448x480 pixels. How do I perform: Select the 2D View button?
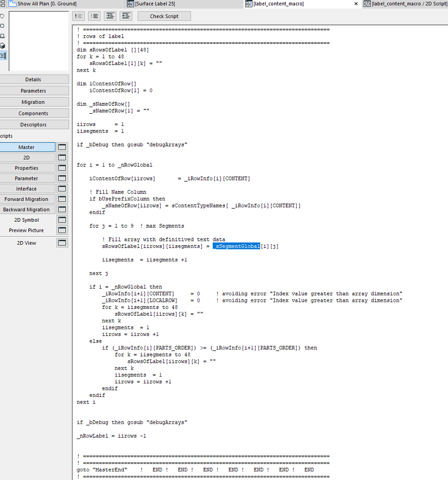[27, 243]
